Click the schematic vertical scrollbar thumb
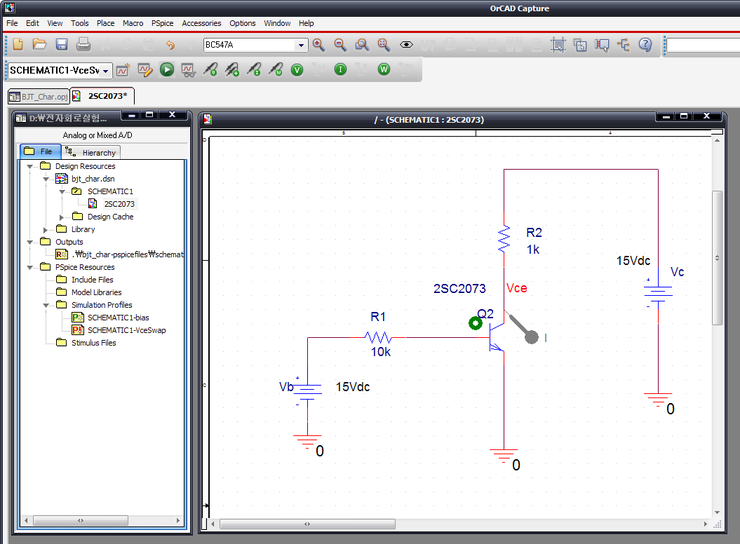The height and width of the screenshot is (544, 740). coord(717,258)
